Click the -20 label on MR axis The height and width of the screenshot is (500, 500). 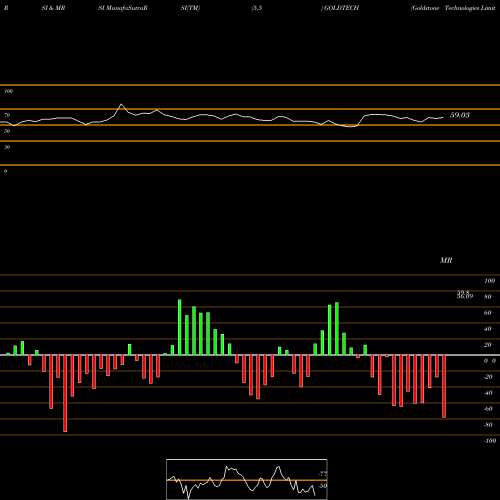[x=488, y=377]
